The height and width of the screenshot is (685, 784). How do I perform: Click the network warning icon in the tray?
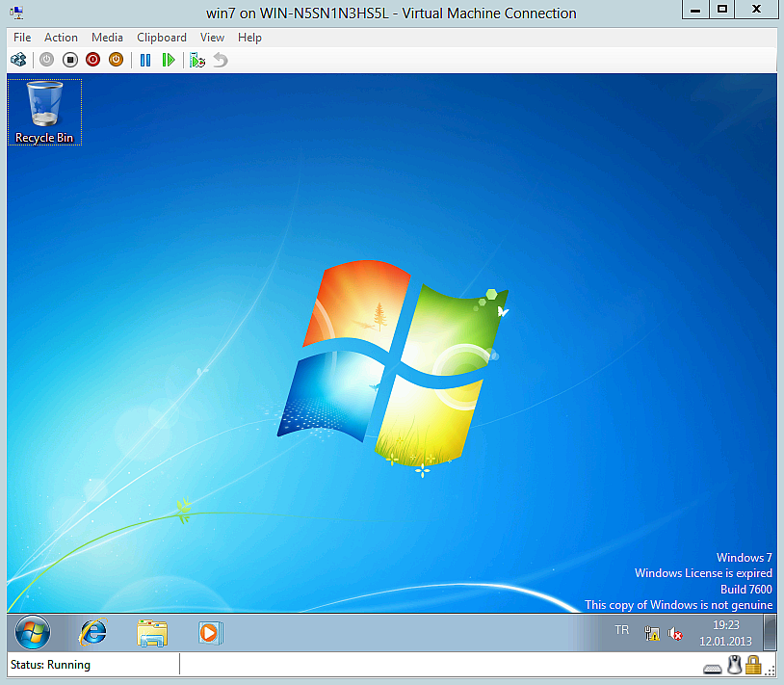tap(651, 634)
